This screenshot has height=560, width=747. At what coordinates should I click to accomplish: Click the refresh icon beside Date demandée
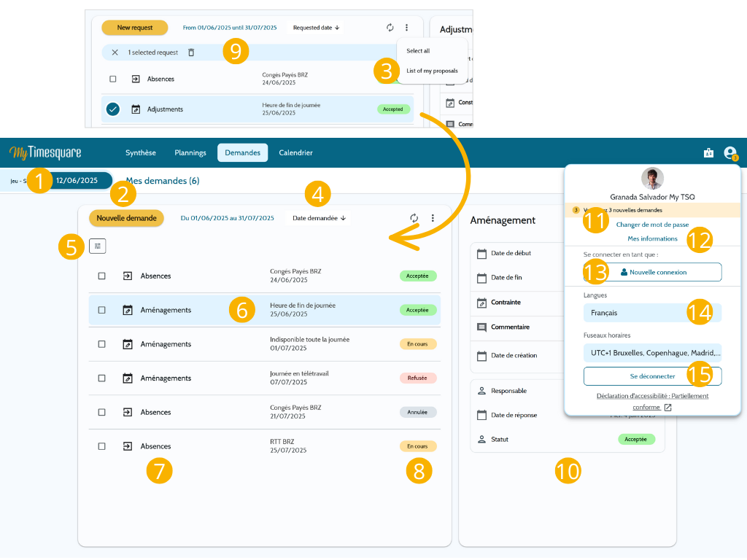pos(414,218)
